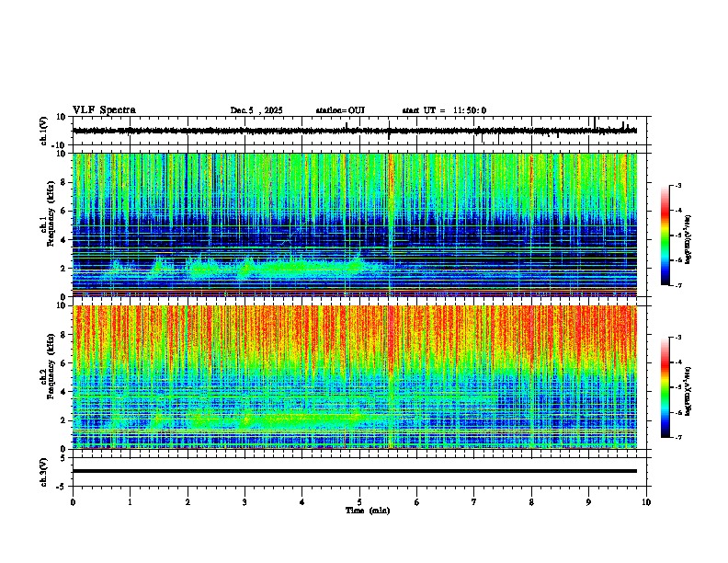Screen dimensions: 728x563
Task: Click the ch.1 spectrogram plot
Action: pos(355,224)
